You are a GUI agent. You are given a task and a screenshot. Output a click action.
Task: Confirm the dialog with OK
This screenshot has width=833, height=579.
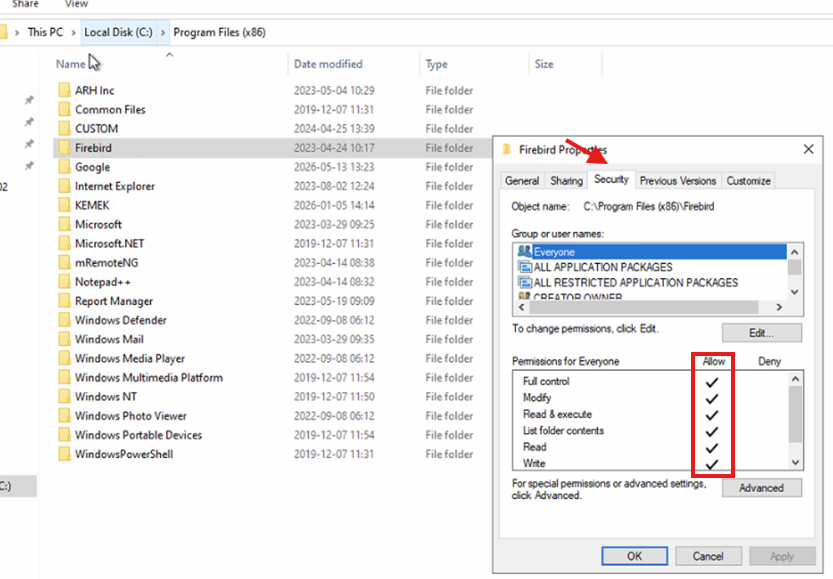(x=634, y=556)
